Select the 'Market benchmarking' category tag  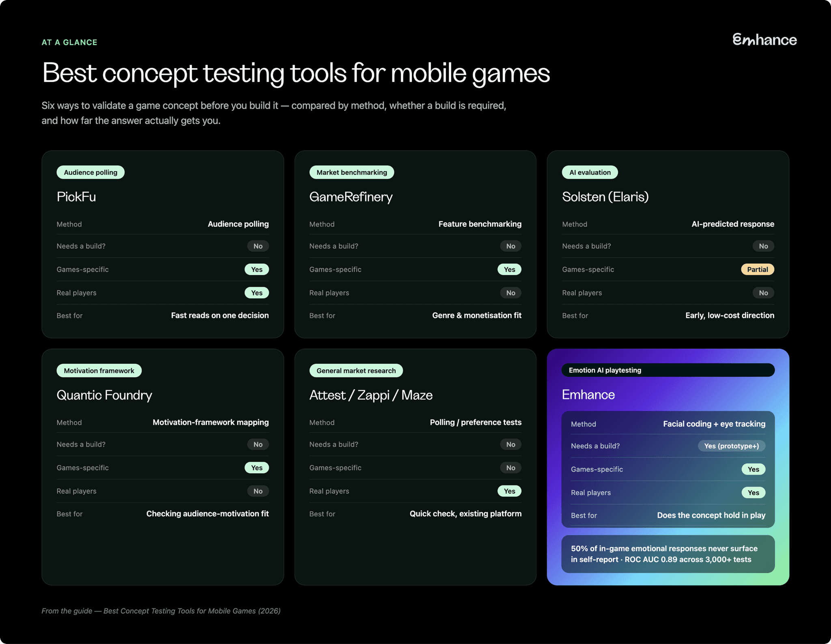point(352,172)
